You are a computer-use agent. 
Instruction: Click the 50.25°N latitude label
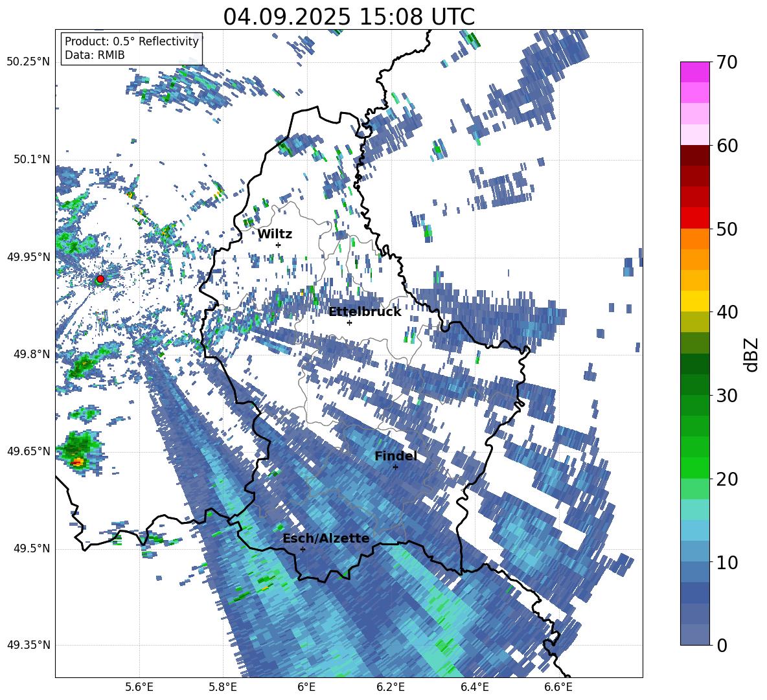(x=29, y=62)
